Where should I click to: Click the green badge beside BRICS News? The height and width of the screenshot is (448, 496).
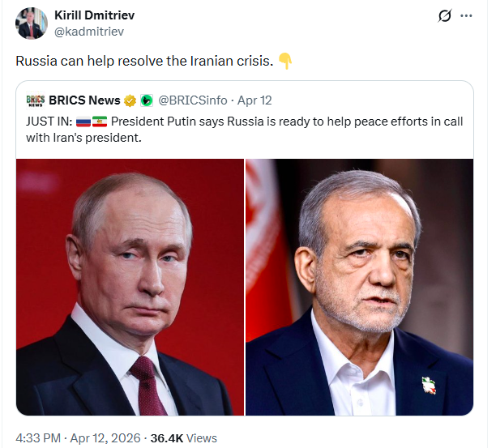(x=146, y=100)
